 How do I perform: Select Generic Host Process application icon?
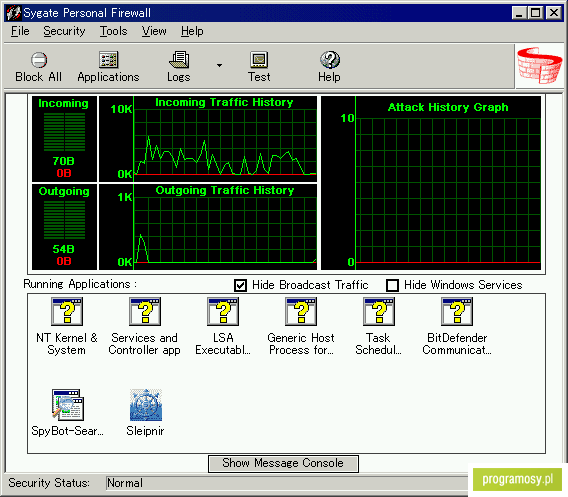pyautogui.click(x=301, y=312)
